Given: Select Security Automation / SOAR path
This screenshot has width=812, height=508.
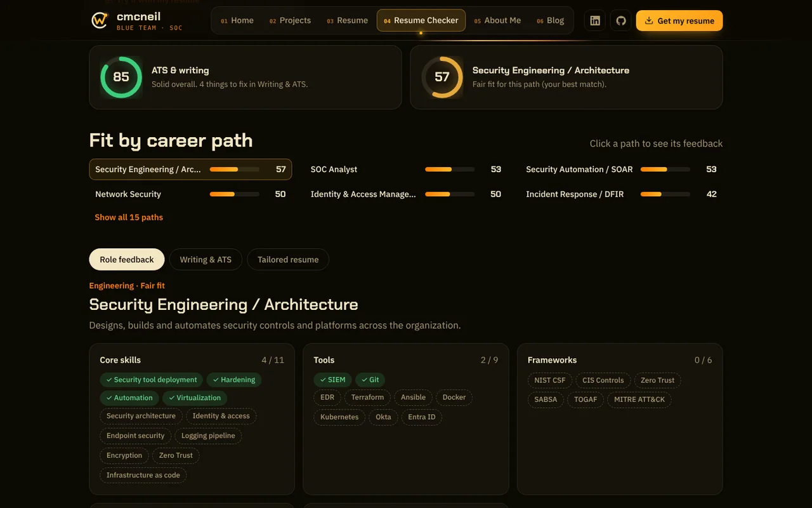Looking at the screenshot, I should [621, 170].
